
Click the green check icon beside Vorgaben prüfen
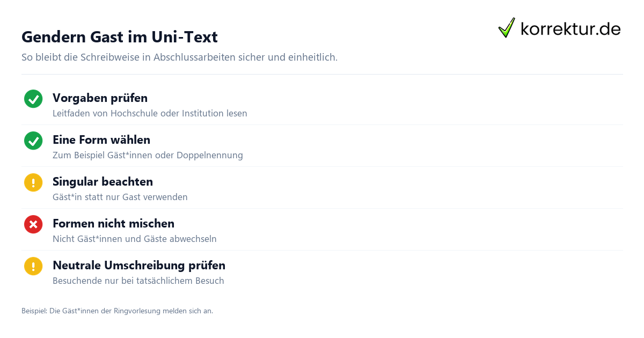[33, 99]
